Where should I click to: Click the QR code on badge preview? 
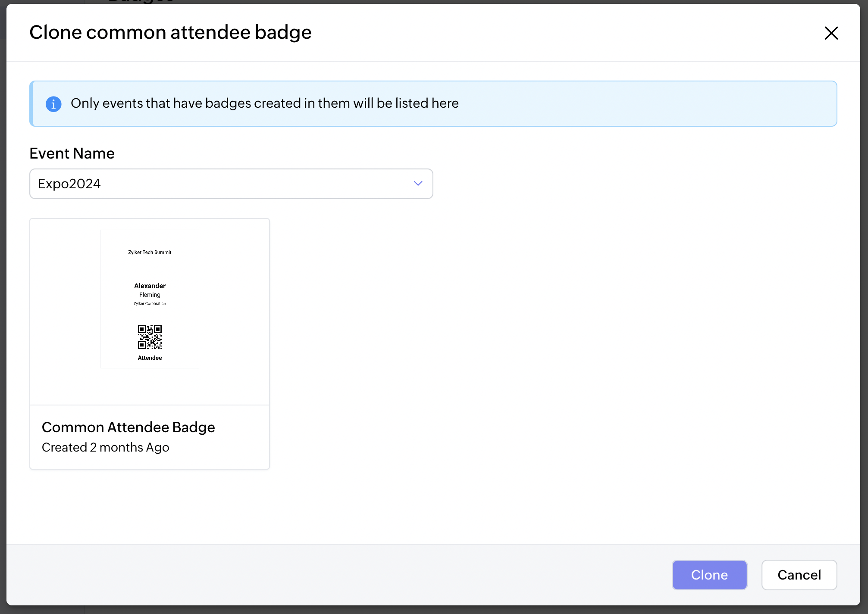(150, 337)
